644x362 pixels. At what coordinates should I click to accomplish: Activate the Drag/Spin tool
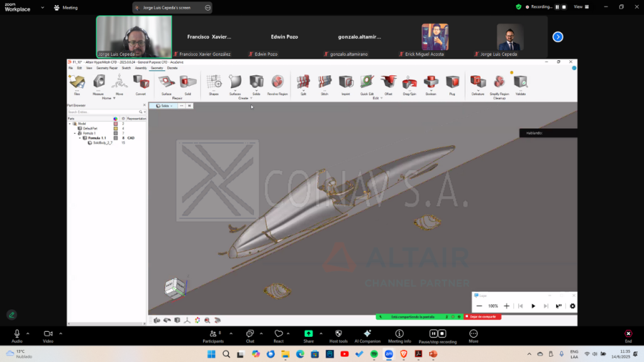[x=409, y=82]
